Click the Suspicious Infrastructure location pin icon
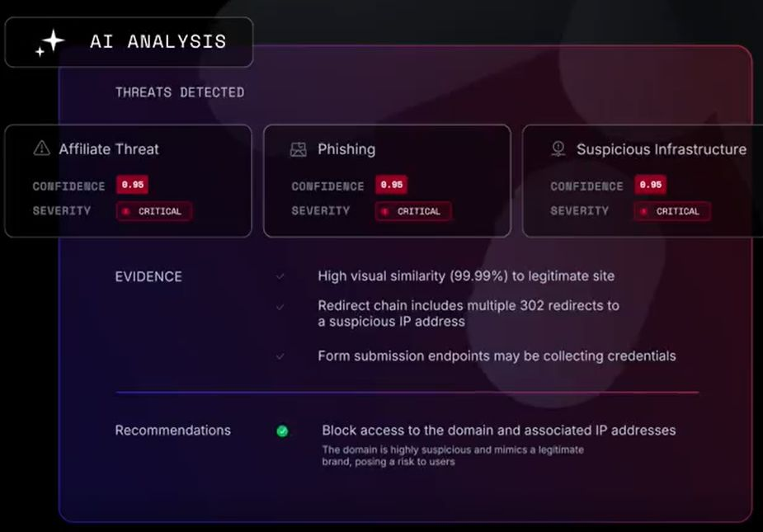 point(558,148)
